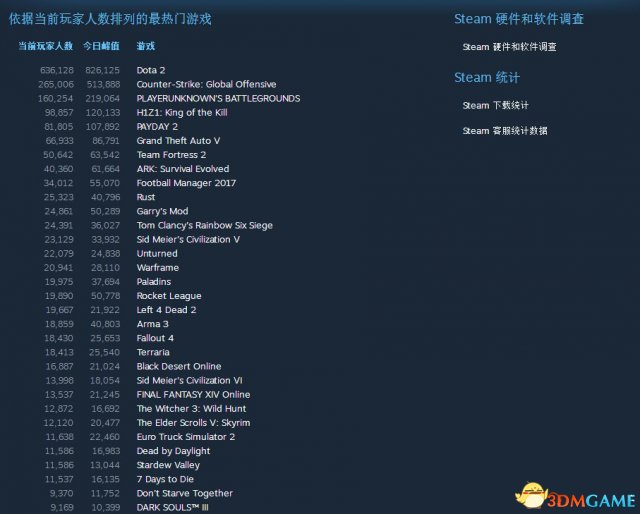Open Steam 客服统计数据 link

click(x=504, y=131)
